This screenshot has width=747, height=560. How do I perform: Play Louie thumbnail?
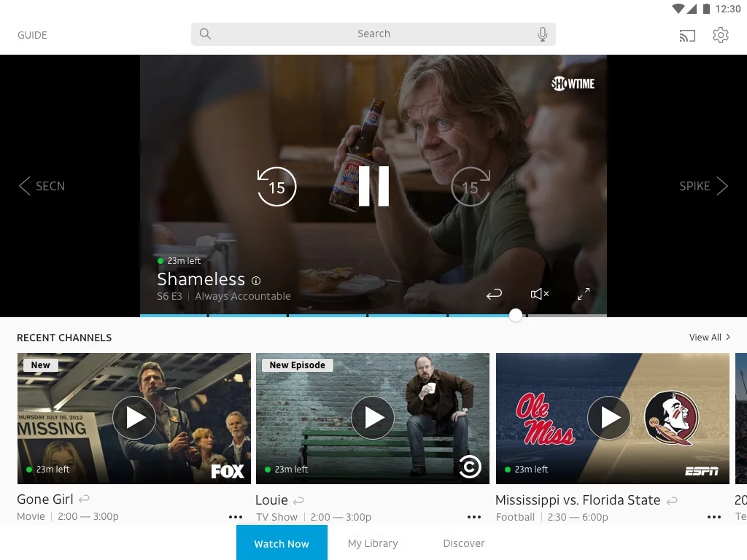[x=373, y=418]
